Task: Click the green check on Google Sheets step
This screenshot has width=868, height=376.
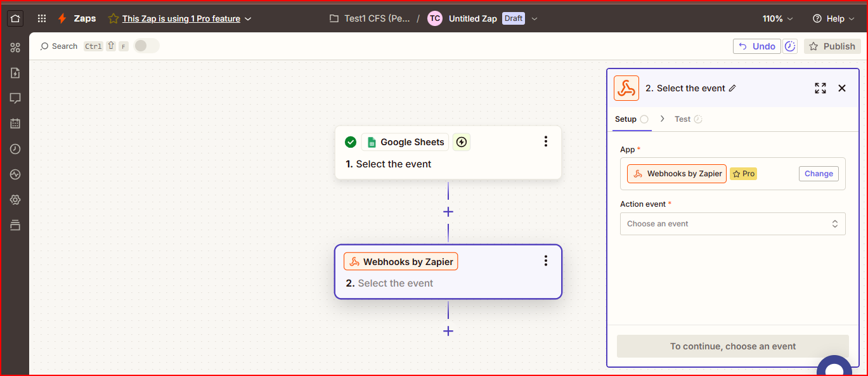Action: [x=351, y=142]
